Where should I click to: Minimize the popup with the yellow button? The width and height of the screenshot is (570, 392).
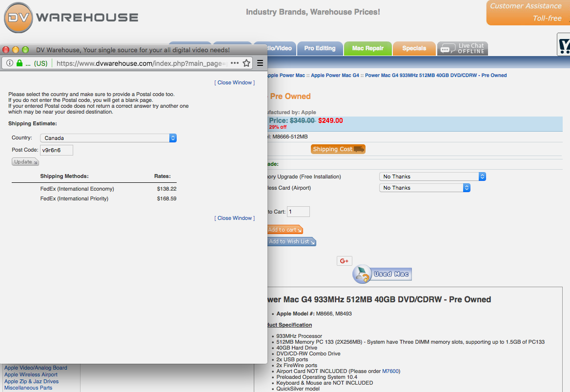(x=15, y=50)
